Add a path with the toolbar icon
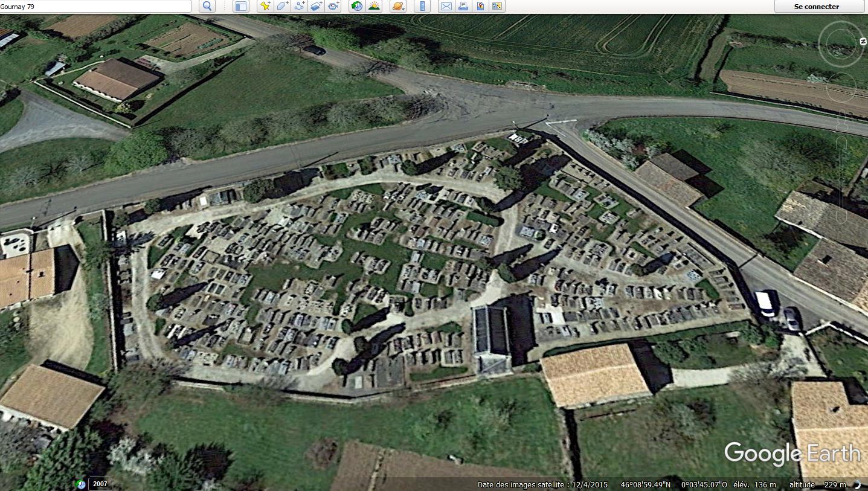The width and height of the screenshot is (868, 491). (x=299, y=7)
